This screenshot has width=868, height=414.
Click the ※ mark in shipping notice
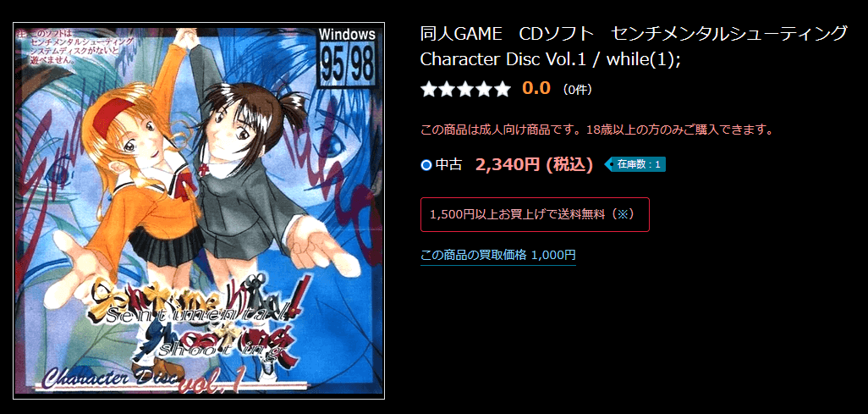point(622,214)
